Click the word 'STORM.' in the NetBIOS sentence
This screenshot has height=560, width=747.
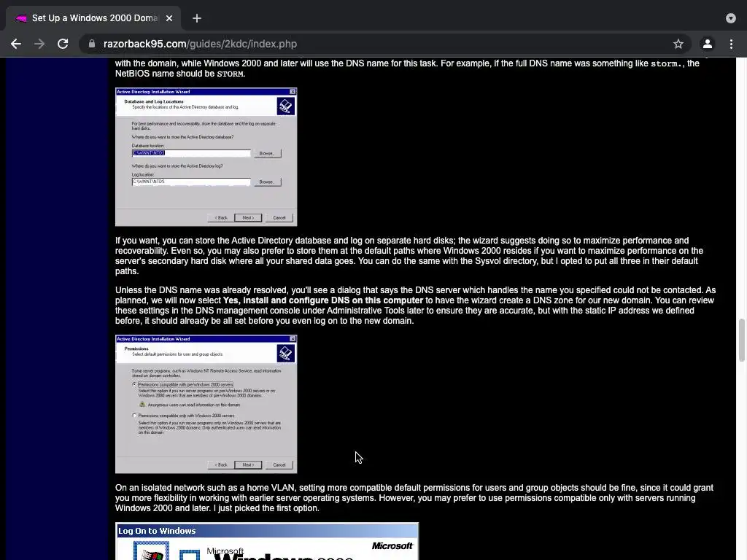(231, 74)
